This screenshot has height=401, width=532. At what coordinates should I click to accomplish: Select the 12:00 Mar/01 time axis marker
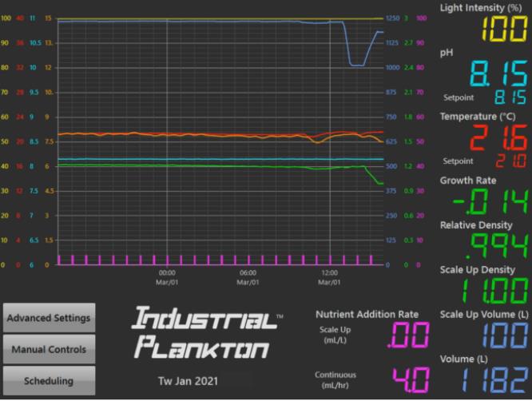click(329, 276)
